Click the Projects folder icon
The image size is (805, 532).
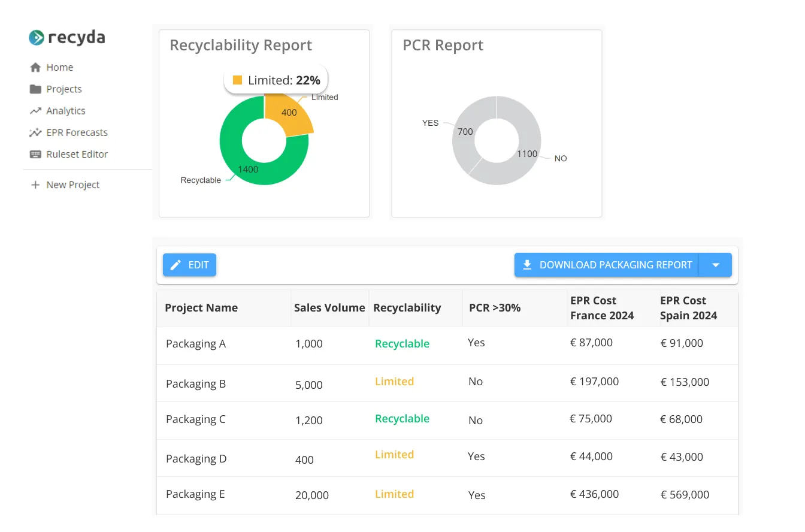[35, 89]
